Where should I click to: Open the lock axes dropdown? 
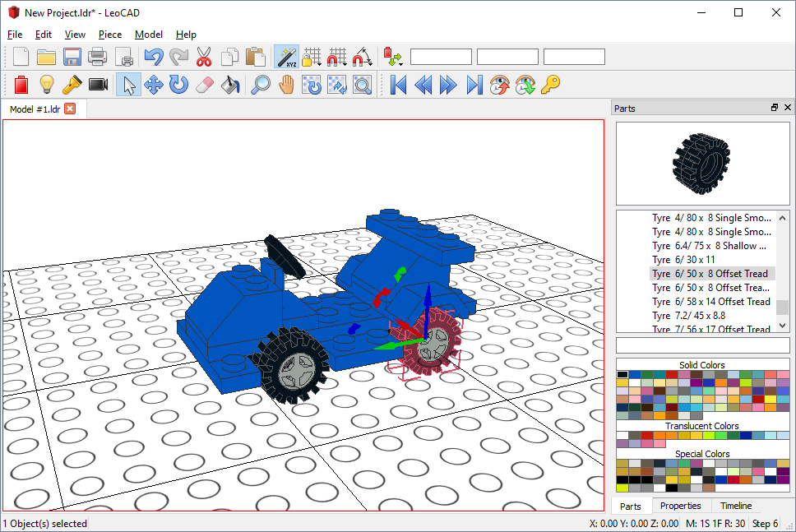click(312, 57)
